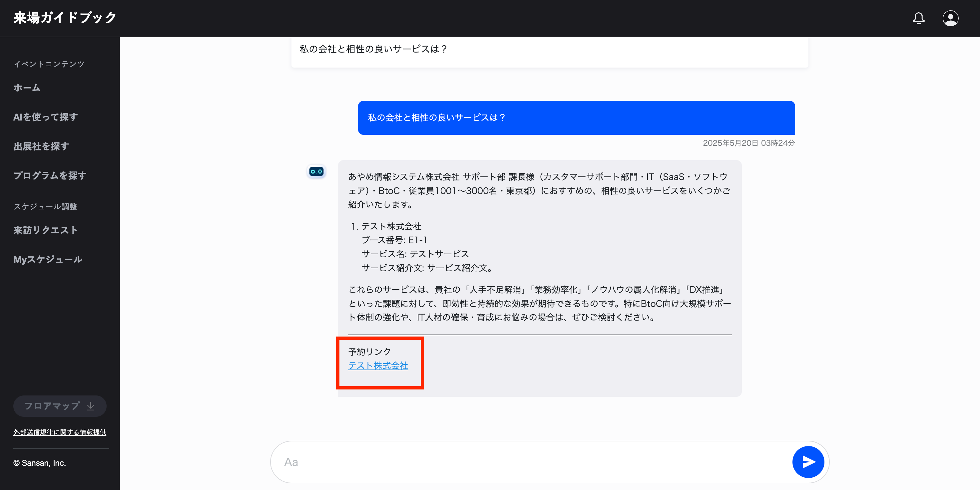Open 出展社を探す in the sidebar

click(41, 146)
